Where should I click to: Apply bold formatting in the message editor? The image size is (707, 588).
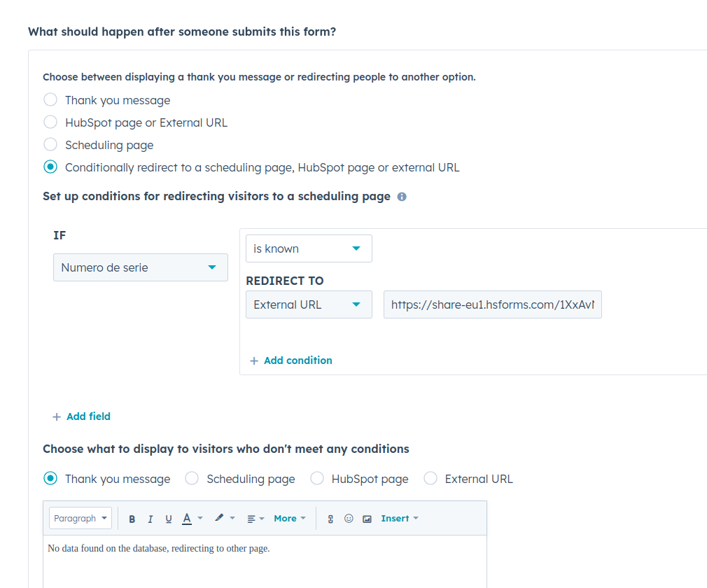coord(132,518)
